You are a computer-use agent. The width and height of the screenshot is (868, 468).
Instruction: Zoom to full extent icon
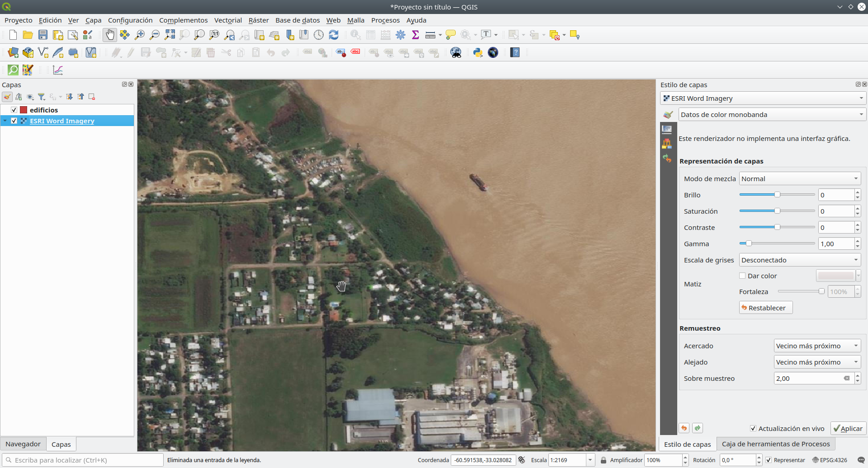point(170,35)
